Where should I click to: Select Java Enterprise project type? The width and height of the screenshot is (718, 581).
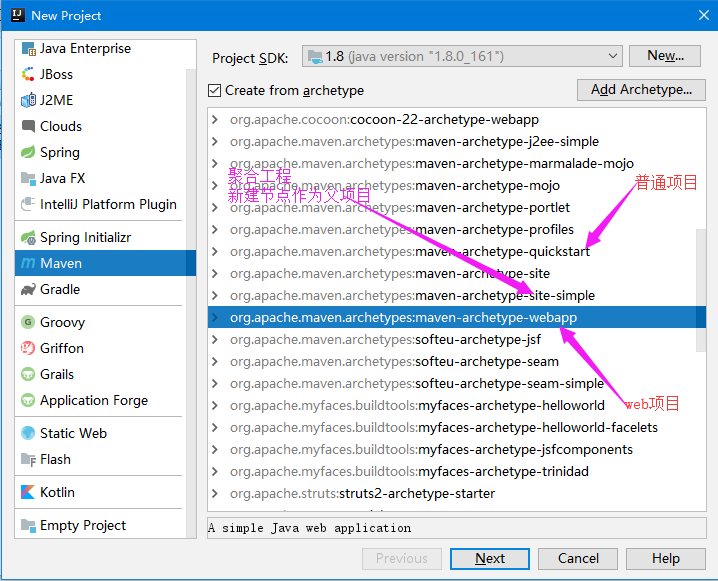pyautogui.click(x=101, y=49)
